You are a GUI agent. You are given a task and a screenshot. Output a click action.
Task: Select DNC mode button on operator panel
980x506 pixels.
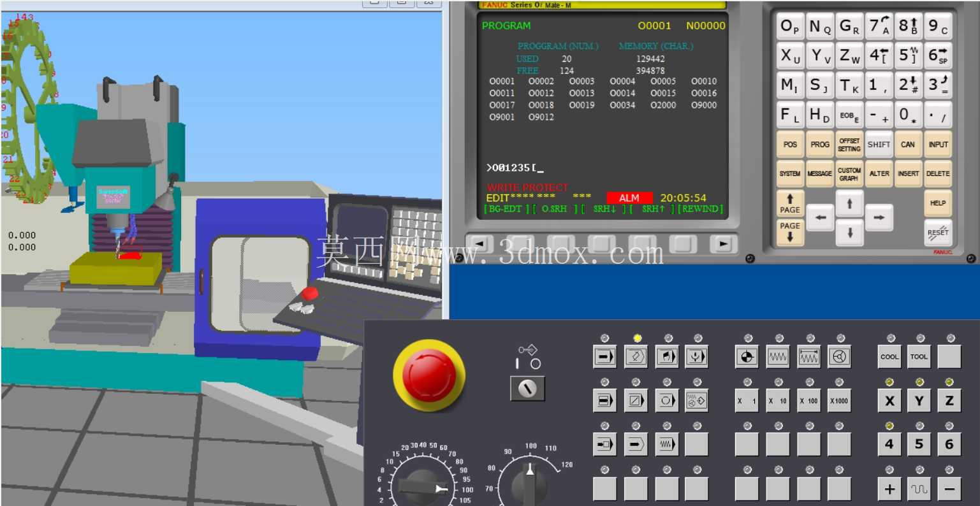[697, 357]
